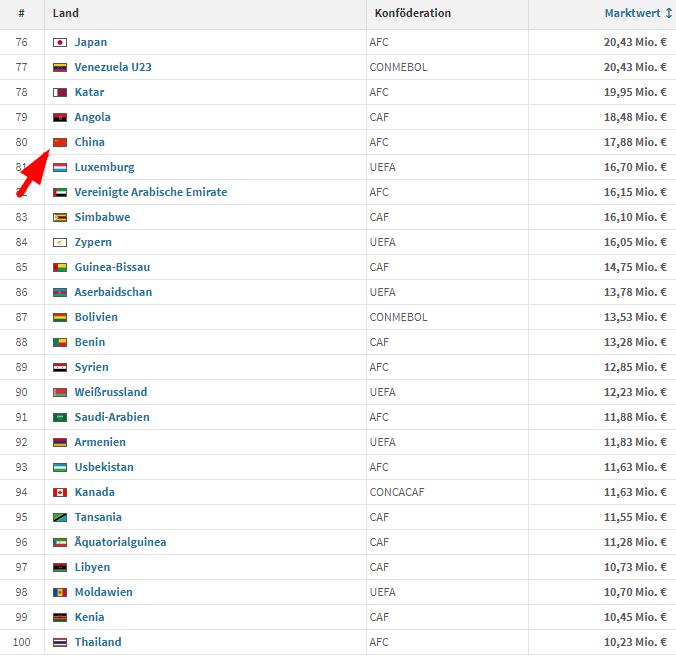
Task: Click the Moldawien flag icon
Action: click(x=59, y=592)
